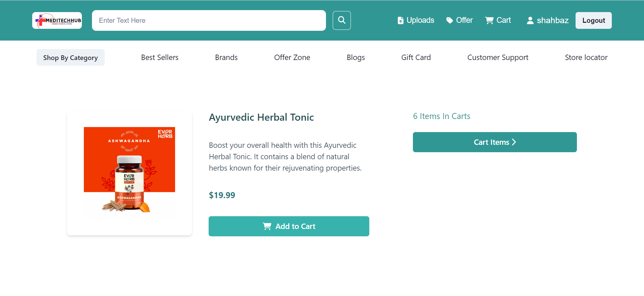The height and width of the screenshot is (296, 644).
Task: Open the Best Sellers page
Action: [x=160, y=58]
